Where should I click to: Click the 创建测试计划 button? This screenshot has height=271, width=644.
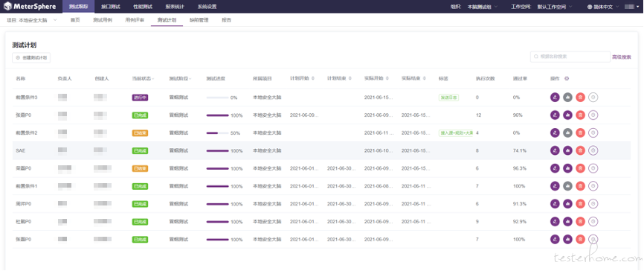31,58
